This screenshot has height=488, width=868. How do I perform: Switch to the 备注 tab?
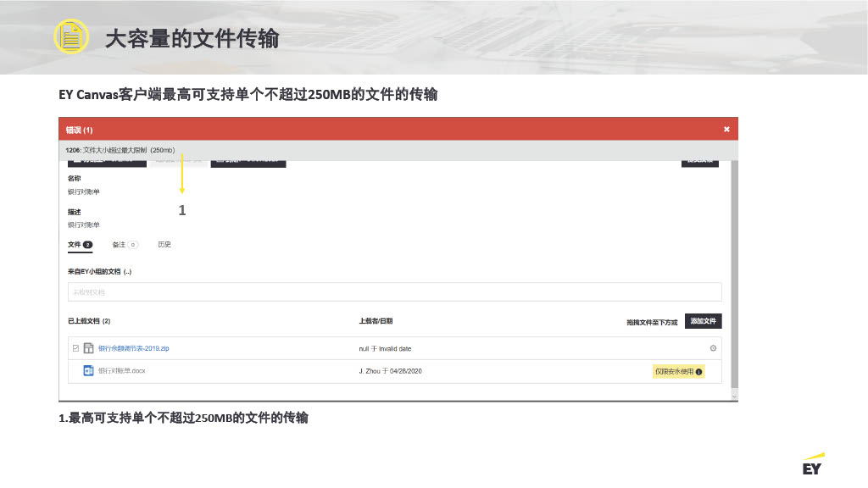(125, 245)
